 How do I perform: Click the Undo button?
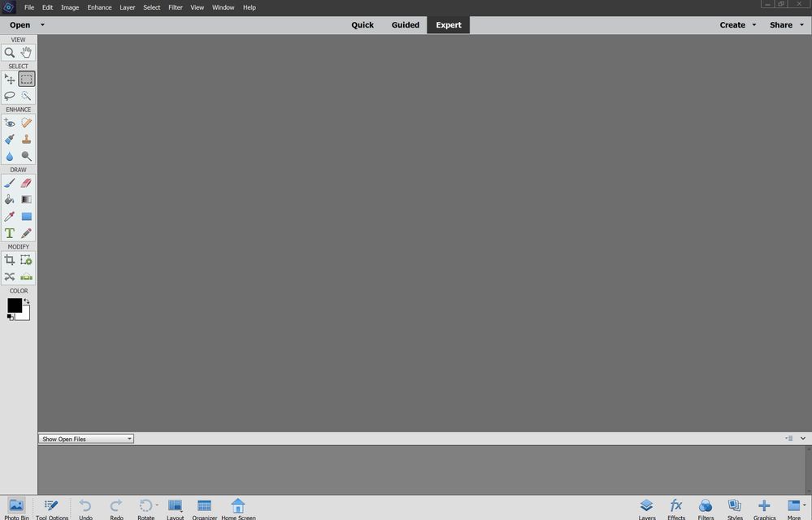[85, 507]
